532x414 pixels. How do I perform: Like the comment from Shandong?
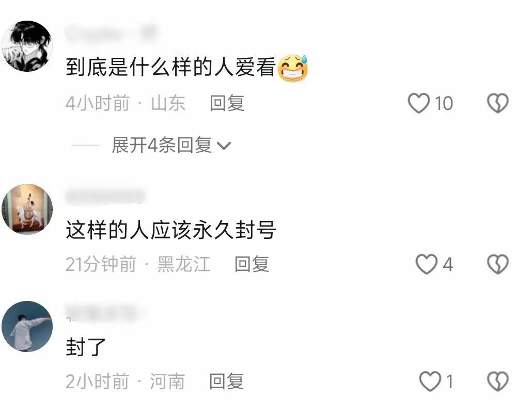419,103
